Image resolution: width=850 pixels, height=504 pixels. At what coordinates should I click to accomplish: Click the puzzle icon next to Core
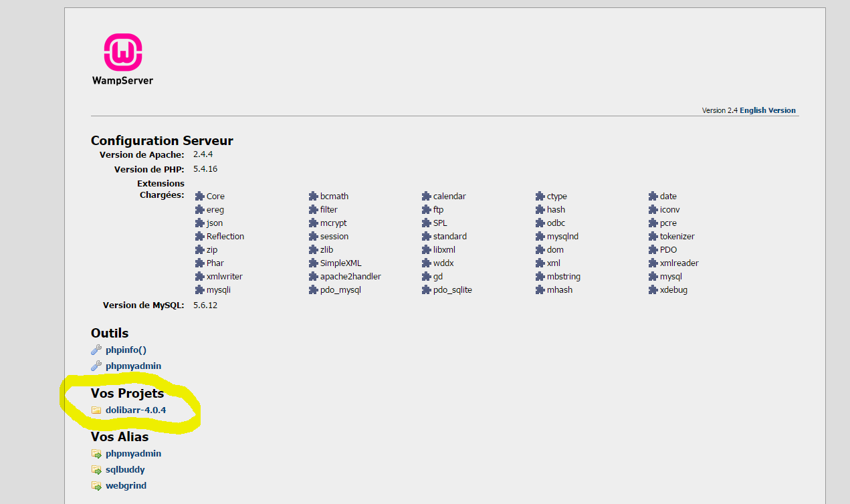click(200, 196)
